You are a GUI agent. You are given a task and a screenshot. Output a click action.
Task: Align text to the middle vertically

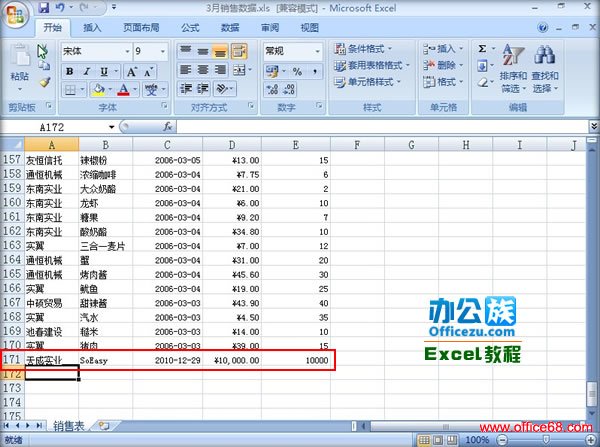(203, 51)
